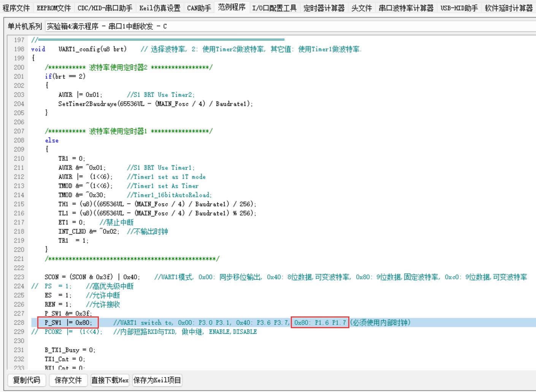536x392 pixels.
Task: Click the INT_CLKO &= ~0x02; line
Action: (113, 231)
